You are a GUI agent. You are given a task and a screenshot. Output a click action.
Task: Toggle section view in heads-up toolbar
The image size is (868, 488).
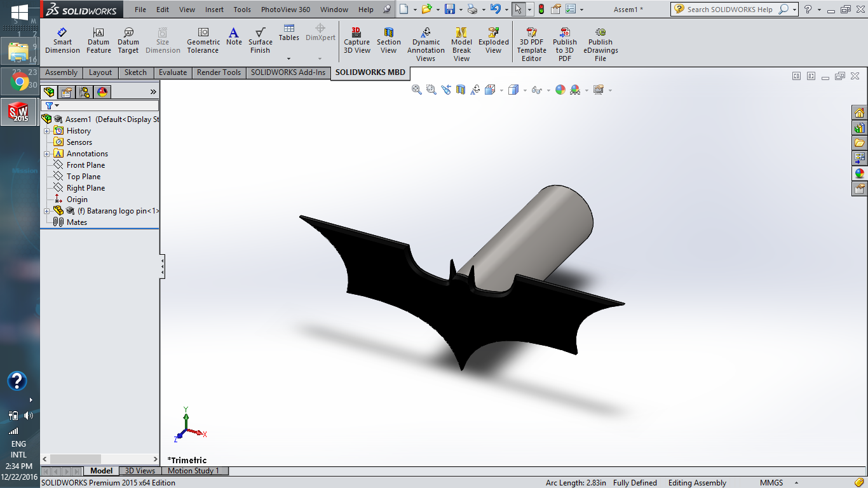[461, 90]
